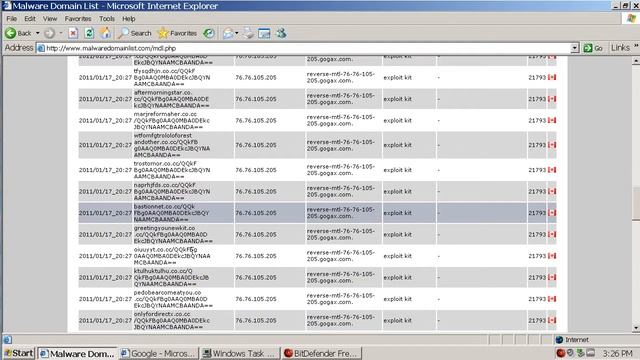Open the Forward history dropdown arrow
The image size is (640, 360).
click(61, 33)
